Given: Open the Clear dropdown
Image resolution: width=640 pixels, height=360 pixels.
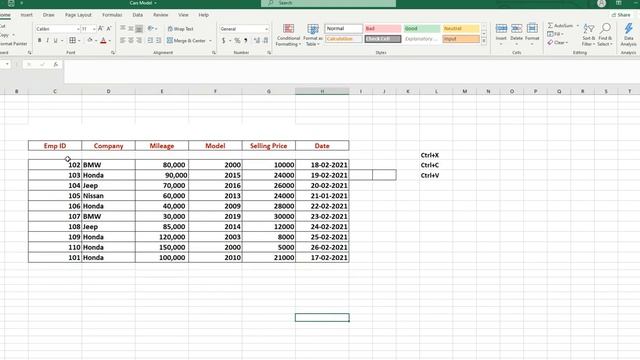Looking at the screenshot, I should (x=558, y=42).
